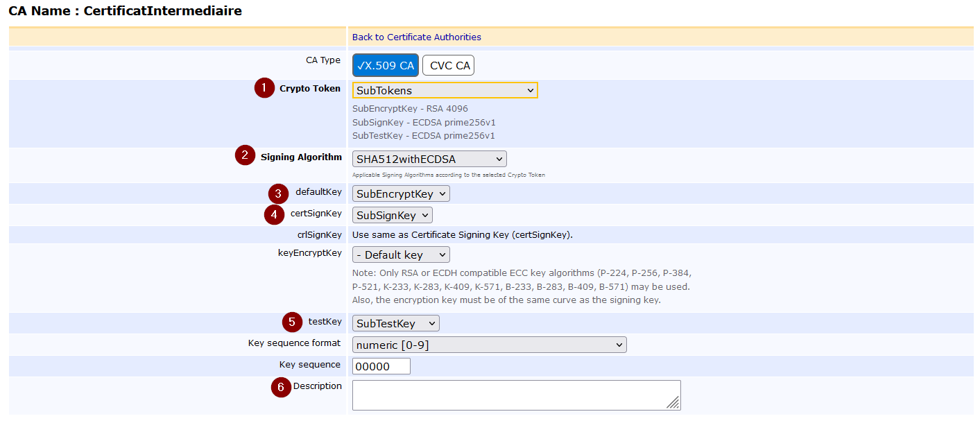
Task: Expand the Key sequence format dropdown
Action: coord(489,345)
